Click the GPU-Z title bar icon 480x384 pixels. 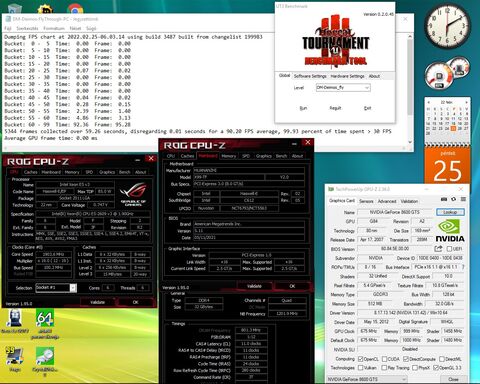point(331,189)
